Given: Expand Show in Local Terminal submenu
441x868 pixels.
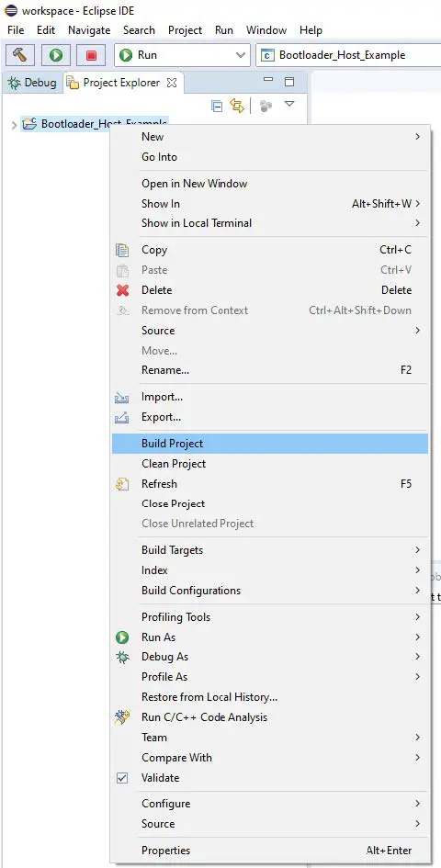Looking at the screenshot, I should [x=270, y=223].
